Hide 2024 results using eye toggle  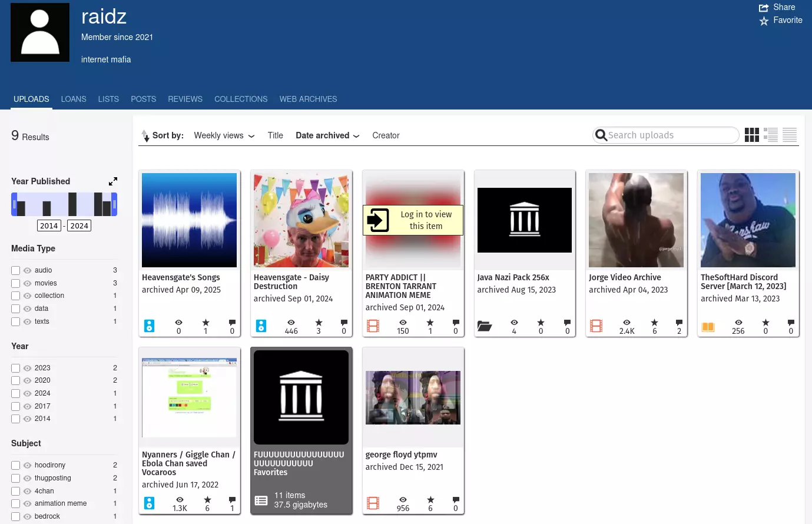click(x=27, y=393)
